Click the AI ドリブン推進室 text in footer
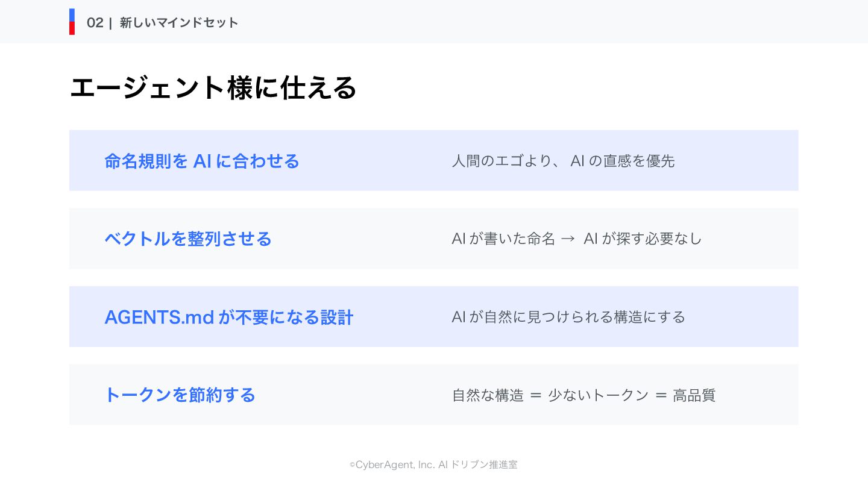Image resolution: width=868 pixels, height=488 pixels. 477,465
